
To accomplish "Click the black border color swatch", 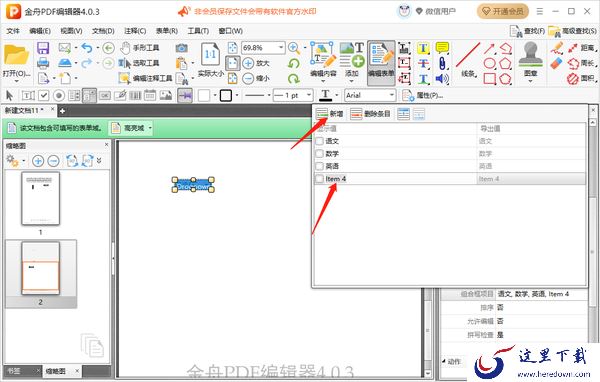I will tap(226, 95).
